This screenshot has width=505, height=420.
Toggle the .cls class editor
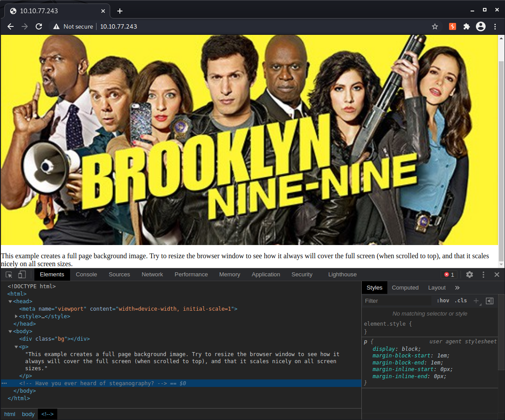(460, 301)
